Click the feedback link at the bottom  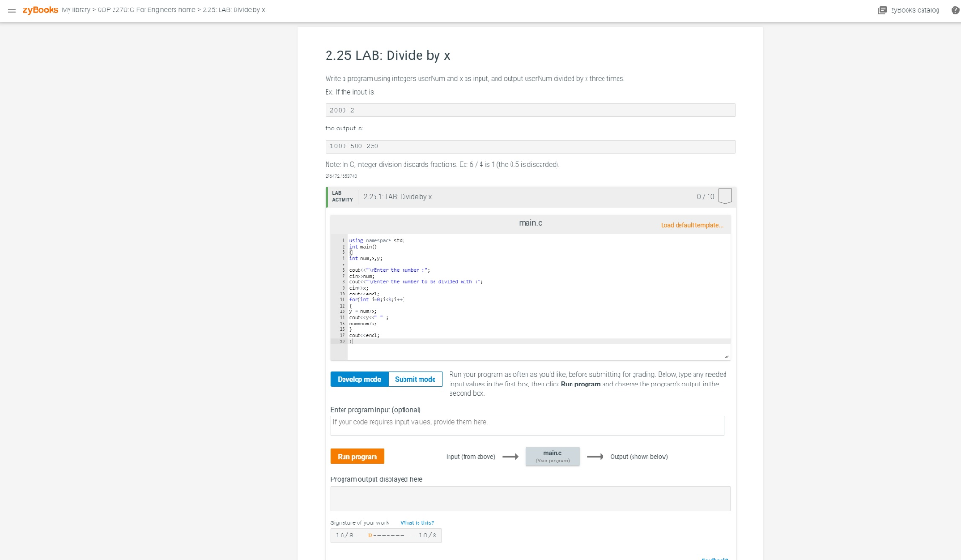pyautogui.click(x=715, y=557)
